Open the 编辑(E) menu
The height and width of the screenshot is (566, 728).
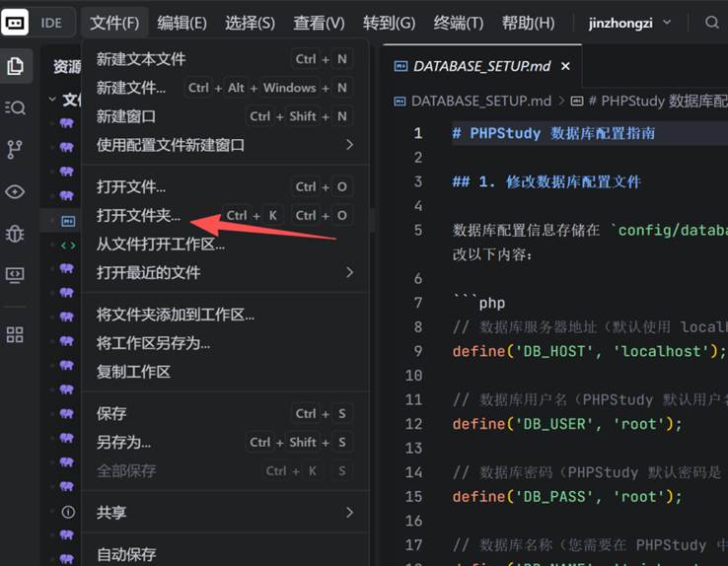click(182, 23)
